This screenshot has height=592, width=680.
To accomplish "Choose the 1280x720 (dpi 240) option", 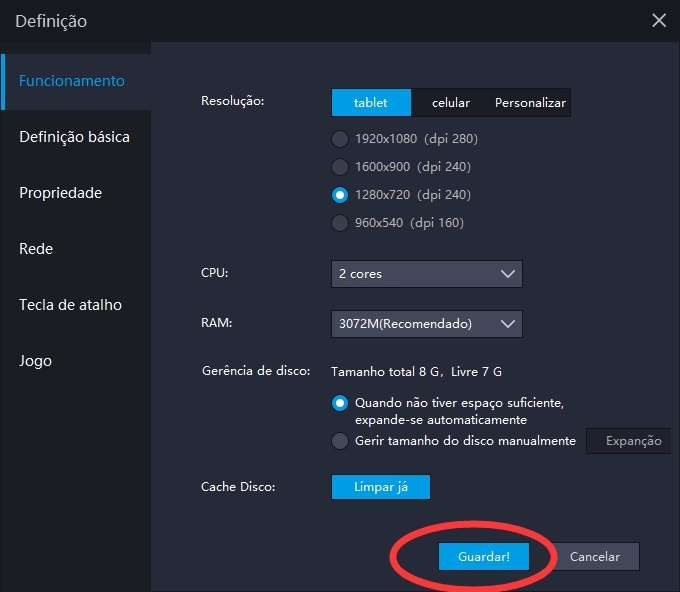I will [340, 195].
